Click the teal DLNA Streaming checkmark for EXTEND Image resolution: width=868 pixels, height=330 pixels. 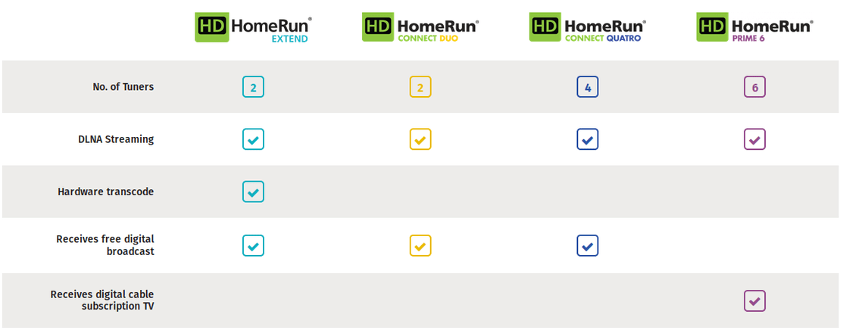[253, 139]
